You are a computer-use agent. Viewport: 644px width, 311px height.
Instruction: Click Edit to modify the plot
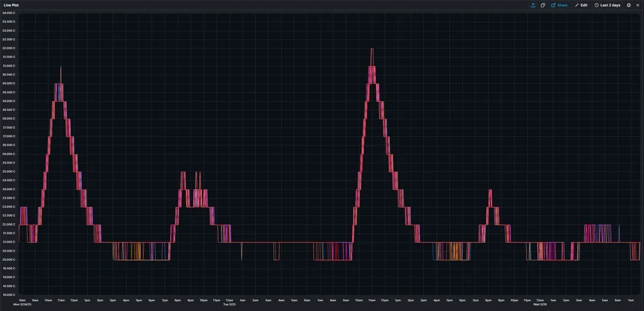[581, 5]
